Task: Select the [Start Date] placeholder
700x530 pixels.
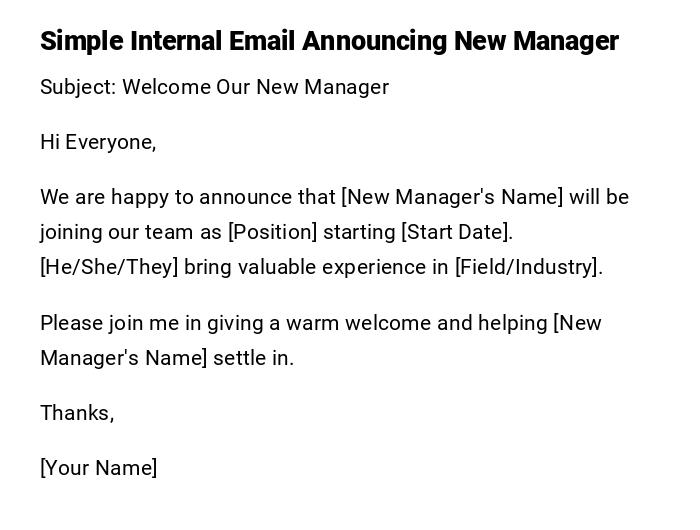Action: (x=456, y=232)
